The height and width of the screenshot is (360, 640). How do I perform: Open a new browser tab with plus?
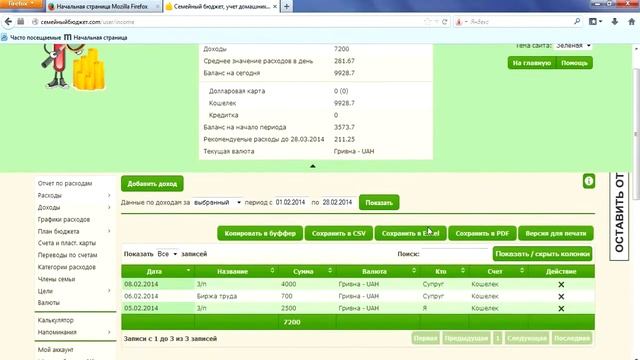(x=287, y=7)
